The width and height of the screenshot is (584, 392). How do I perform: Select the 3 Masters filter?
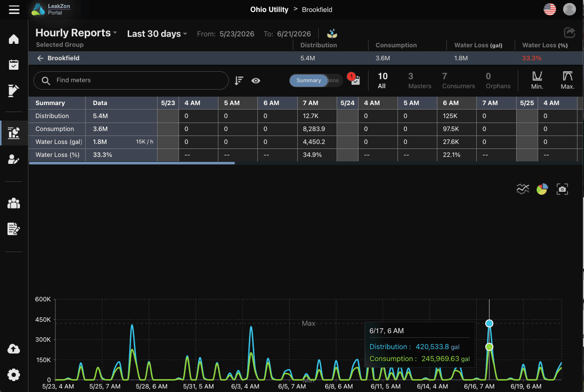(420, 80)
